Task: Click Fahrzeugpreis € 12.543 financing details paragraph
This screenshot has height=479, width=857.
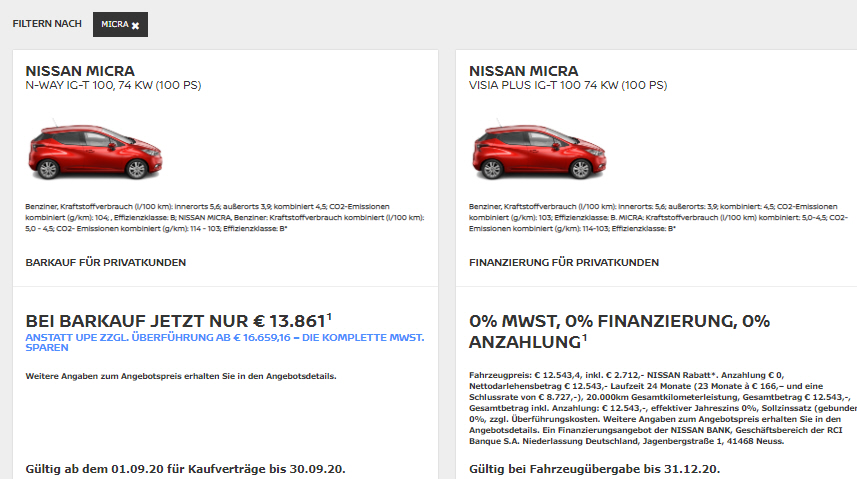Action: [662, 408]
